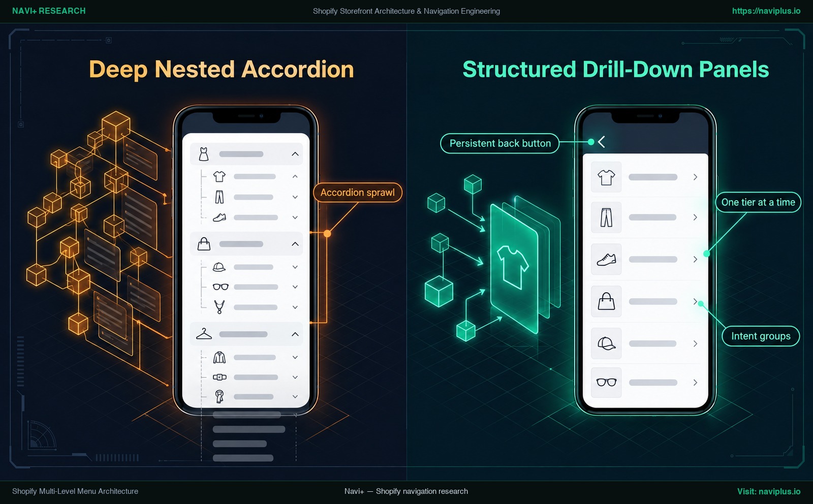This screenshot has height=504, width=813.
Task: Collapse the hanger group in the accordion
Action: pos(295,334)
